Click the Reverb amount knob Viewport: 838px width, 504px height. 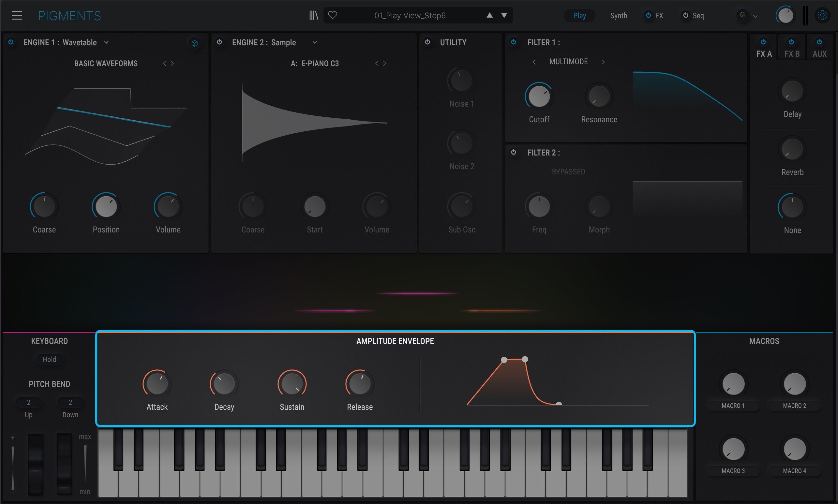click(792, 149)
